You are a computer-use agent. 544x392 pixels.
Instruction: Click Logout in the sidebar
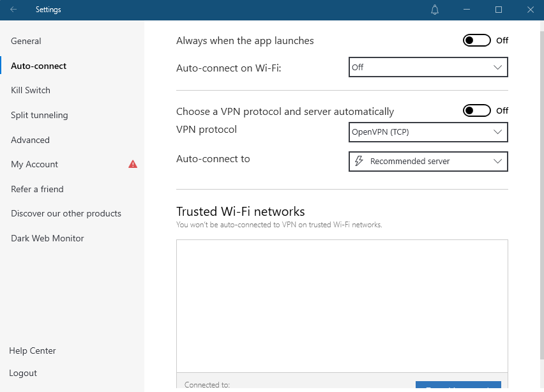click(23, 373)
